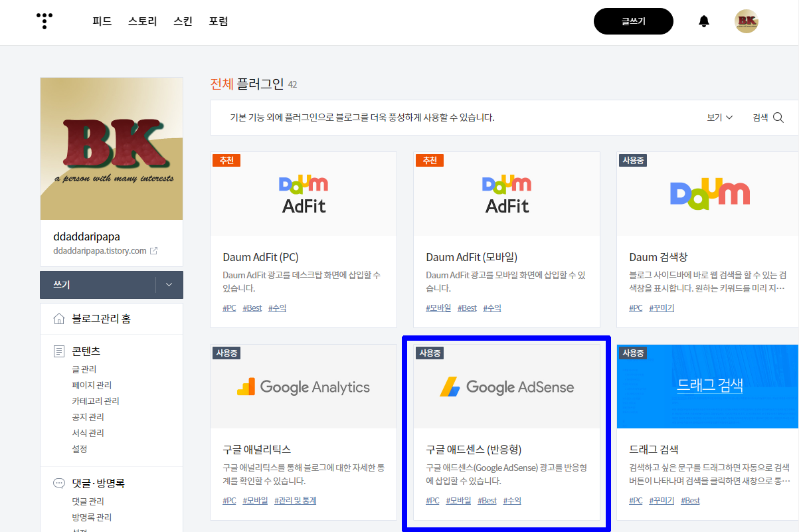This screenshot has width=799, height=532.
Task: Click #Best tag on Daum AdFit (PC)
Action: click(252, 308)
